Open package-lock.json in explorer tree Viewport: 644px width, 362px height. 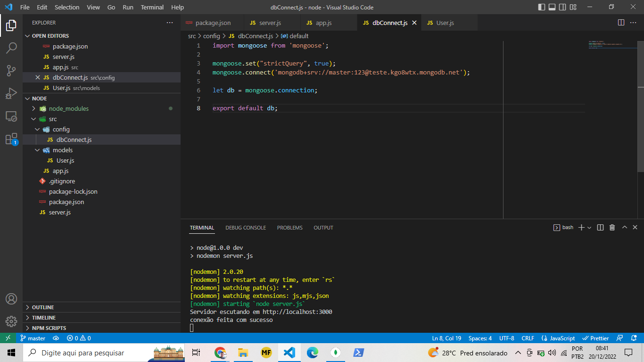pyautogui.click(x=73, y=191)
